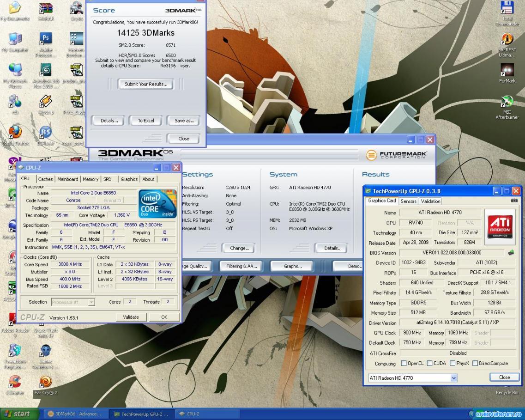
Task: Launch the FurMark desktop shortcut
Action: pyautogui.click(x=507, y=73)
